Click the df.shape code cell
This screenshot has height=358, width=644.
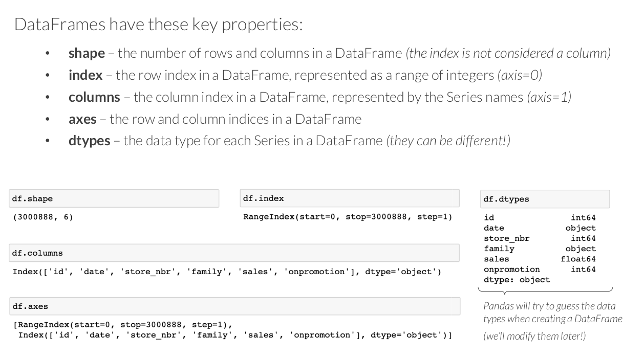click(x=114, y=198)
